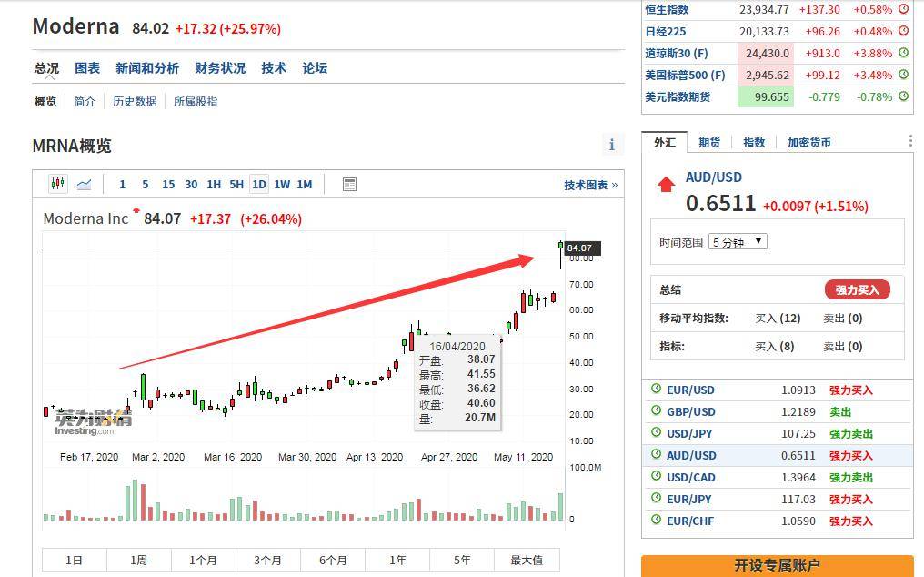Viewport: 924px width, 577px height.
Task: Click the red up arrow beside AUD/USD
Action: tap(666, 185)
